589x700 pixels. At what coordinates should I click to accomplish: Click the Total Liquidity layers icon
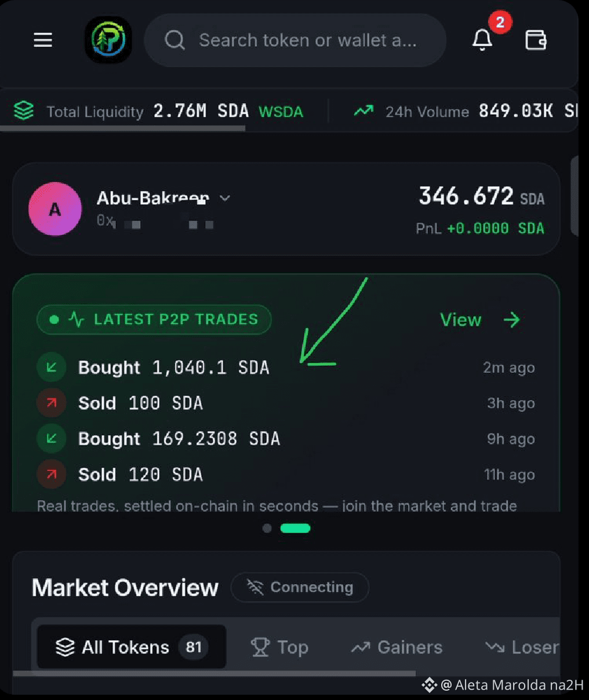(24, 110)
